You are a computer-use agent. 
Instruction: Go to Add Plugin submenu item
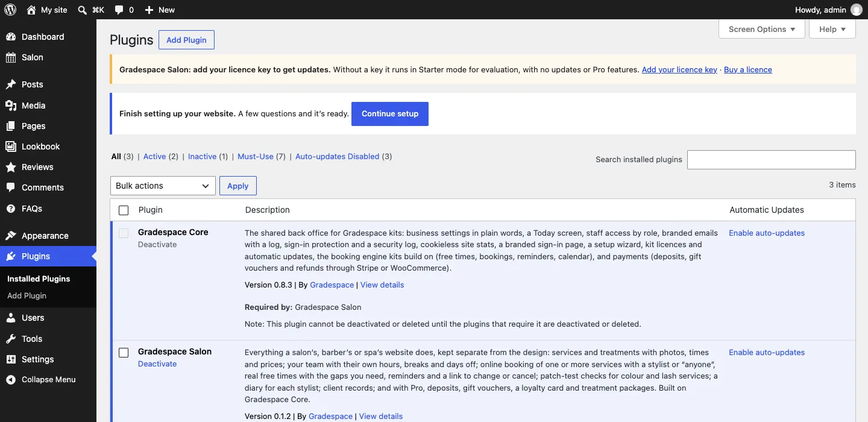coord(27,295)
